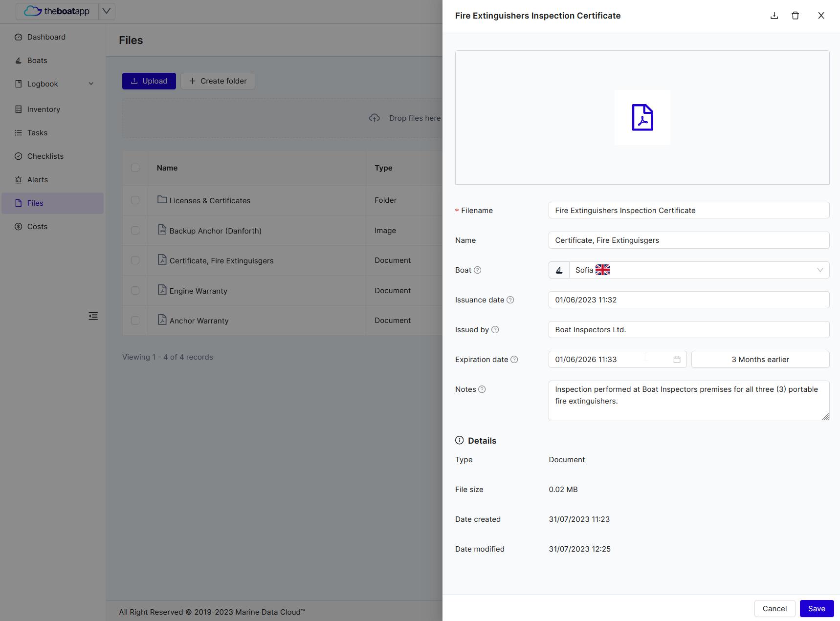Close the file details panel
Image resolution: width=840 pixels, height=621 pixels.
pyautogui.click(x=821, y=16)
